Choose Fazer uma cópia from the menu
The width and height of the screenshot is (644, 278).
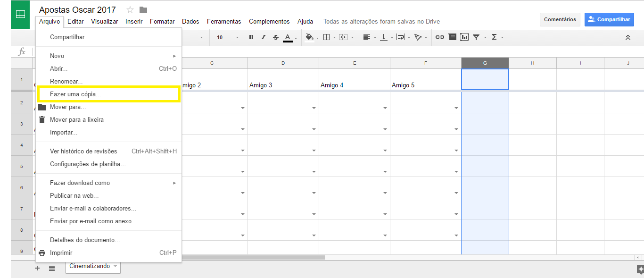coord(108,94)
